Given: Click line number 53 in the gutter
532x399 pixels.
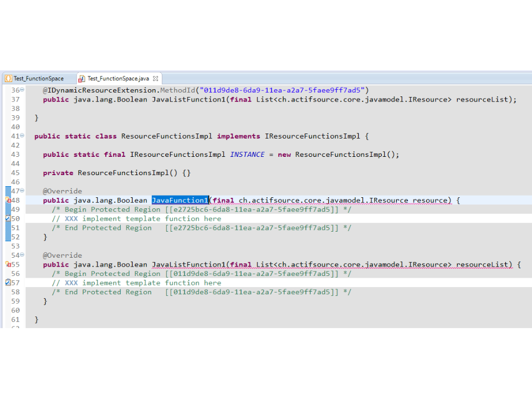Looking at the screenshot, I should click(15, 246).
